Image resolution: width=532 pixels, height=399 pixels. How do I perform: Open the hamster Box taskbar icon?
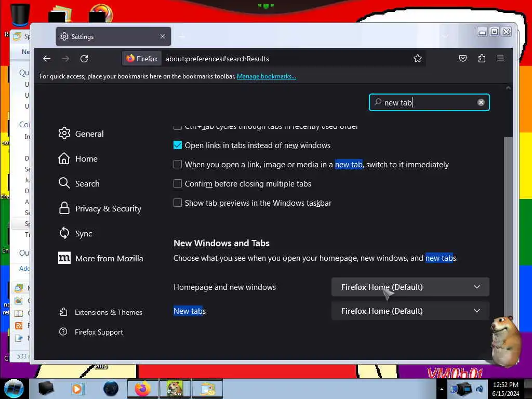coord(175,389)
